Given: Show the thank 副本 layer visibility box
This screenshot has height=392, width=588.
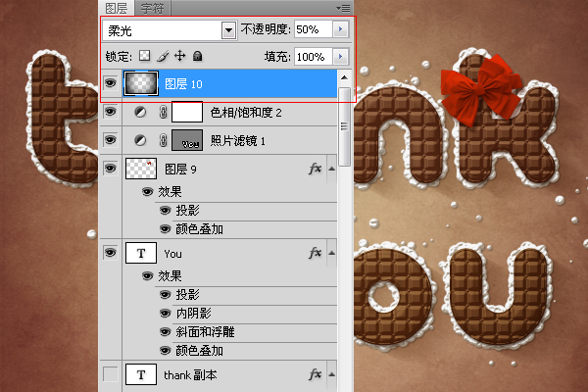Looking at the screenshot, I should [110, 374].
